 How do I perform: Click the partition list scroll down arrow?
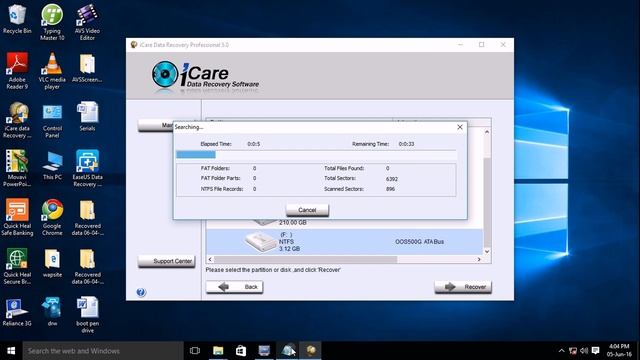pyautogui.click(x=487, y=251)
